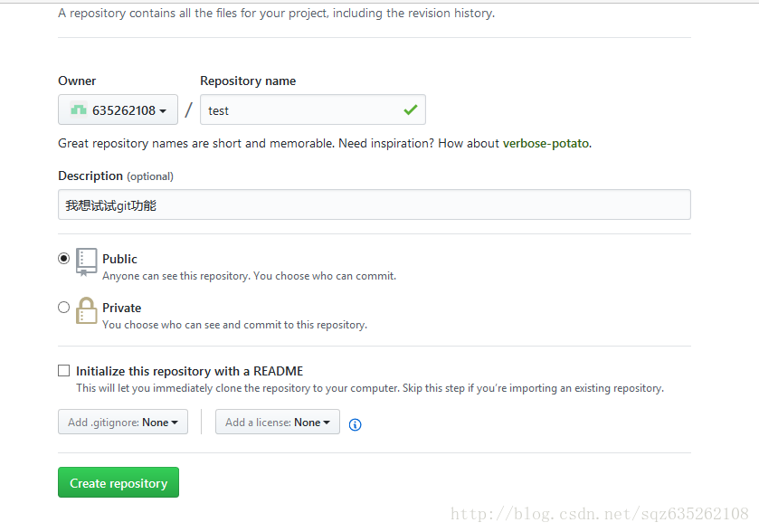Click the Initialize this repository with a README label
Screen dimensions: 759x532
[x=189, y=371]
